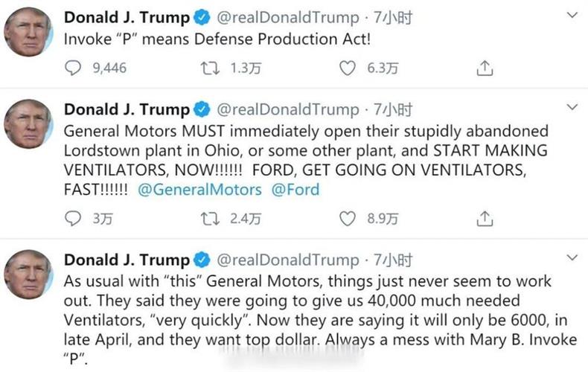Open profile picture on the ventilators tweet
Viewport: 588px width, 372px height.
[x=28, y=124]
